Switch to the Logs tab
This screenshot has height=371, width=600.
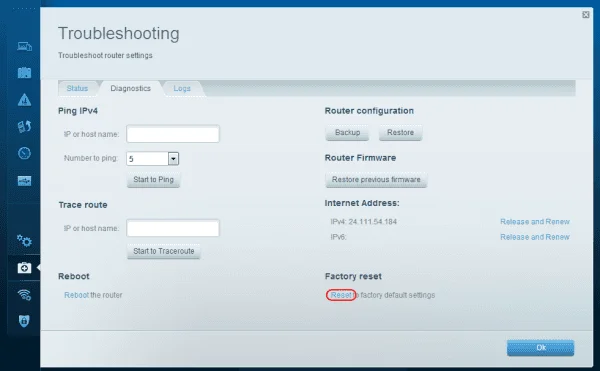[x=182, y=88]
